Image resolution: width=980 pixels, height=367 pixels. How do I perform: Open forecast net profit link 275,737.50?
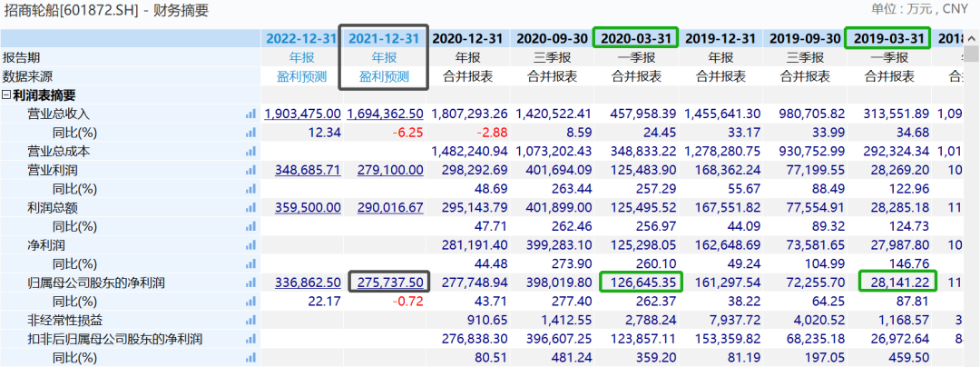pyautogui.click(x=390, y=283)
